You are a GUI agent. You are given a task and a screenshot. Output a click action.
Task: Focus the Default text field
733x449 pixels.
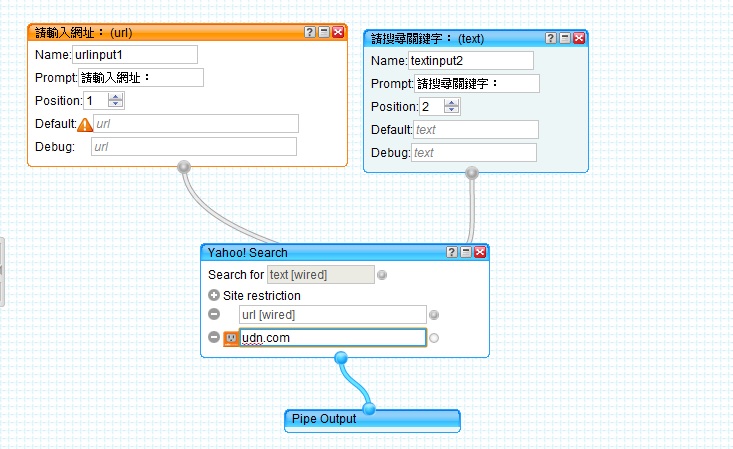[x=476, y=130]
